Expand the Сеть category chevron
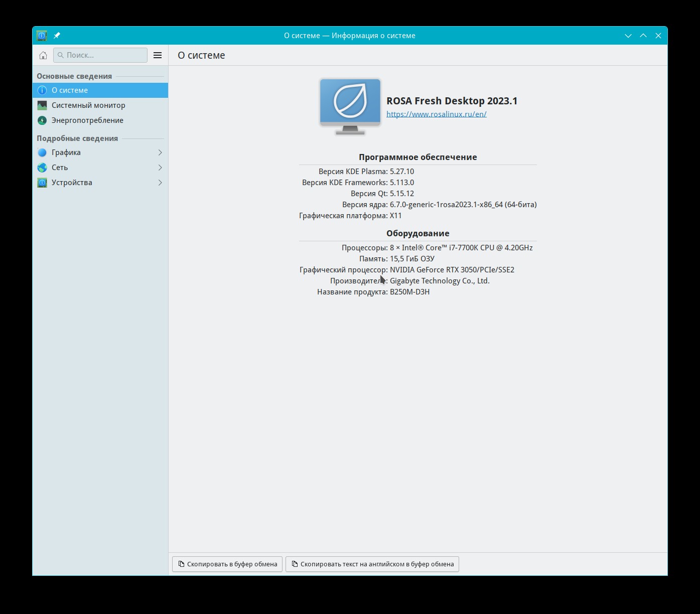The width and height of the screenshot is (700, 614). tap(160, 168)
